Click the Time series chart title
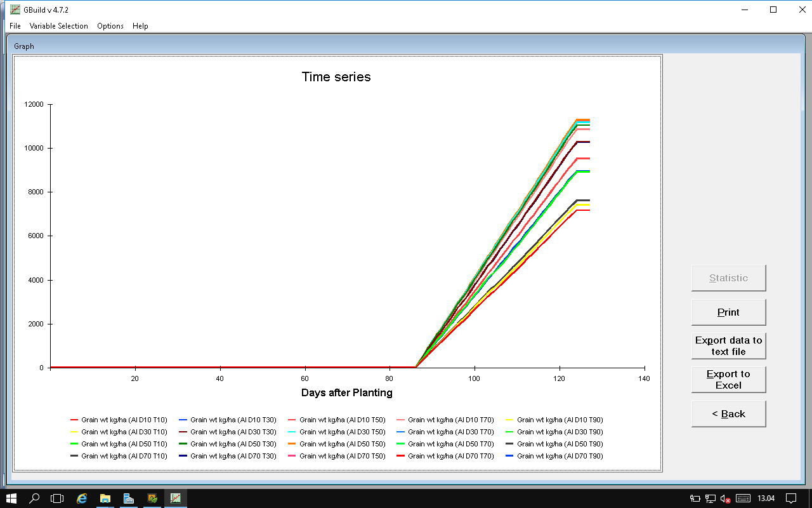 [x=336, y=77]
